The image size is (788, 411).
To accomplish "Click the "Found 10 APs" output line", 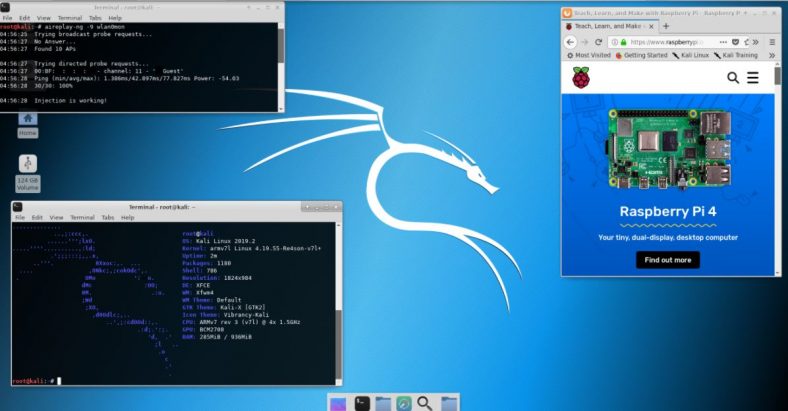I will click(x=55, y=49).
